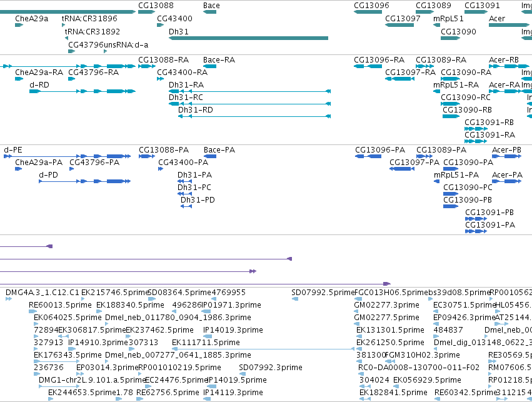Screen dimensions: 532x402
Task: Click the CG13089 gene label
Action: point(434,6)
